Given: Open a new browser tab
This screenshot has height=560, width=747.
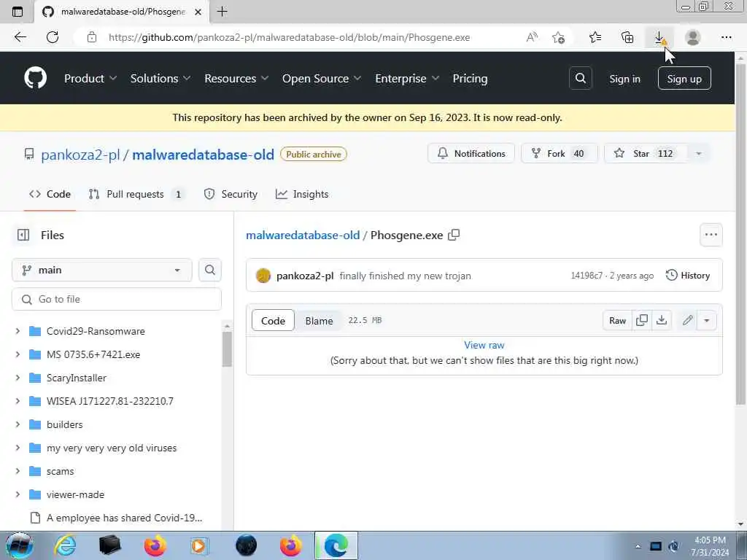Looking at the screenshot, I should tap(222, 12).
